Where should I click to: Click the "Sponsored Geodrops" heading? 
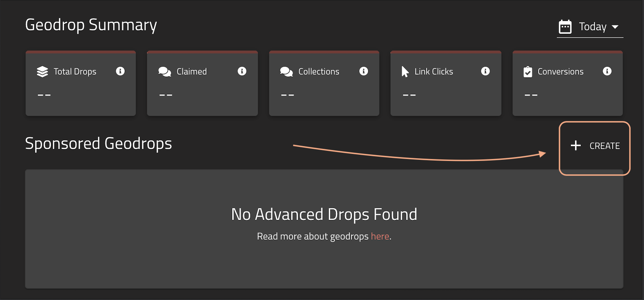(x=99, y=144)
